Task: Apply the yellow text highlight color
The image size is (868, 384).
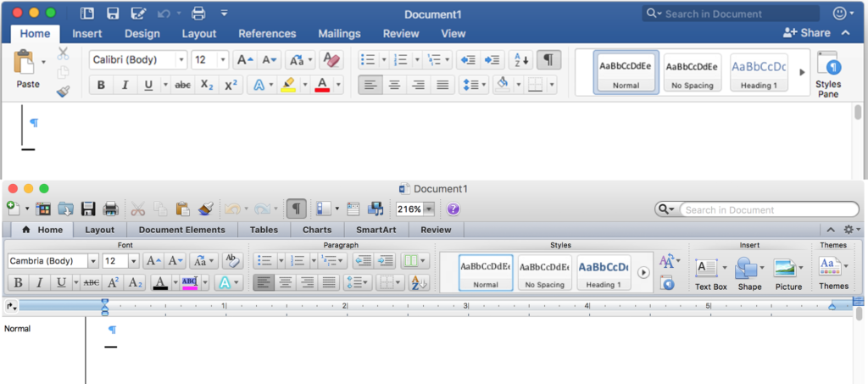Action: [x=288, y=85]
